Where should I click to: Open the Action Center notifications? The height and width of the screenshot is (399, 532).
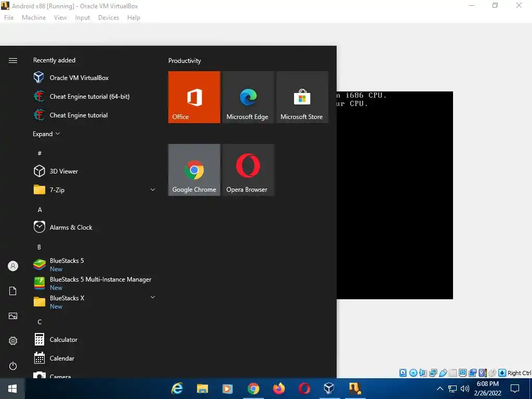[515, 389]
